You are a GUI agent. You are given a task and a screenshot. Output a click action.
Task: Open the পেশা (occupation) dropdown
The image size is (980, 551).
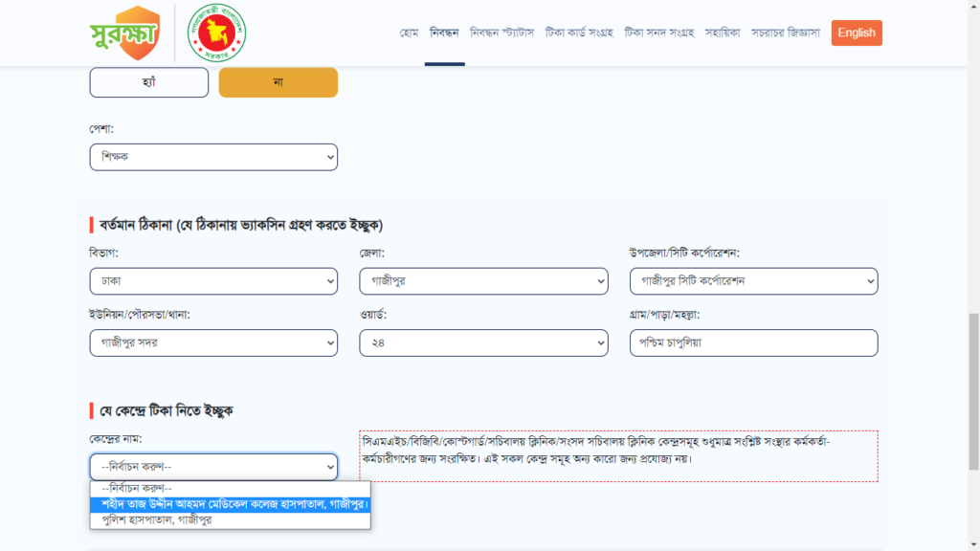coord(213,157)
